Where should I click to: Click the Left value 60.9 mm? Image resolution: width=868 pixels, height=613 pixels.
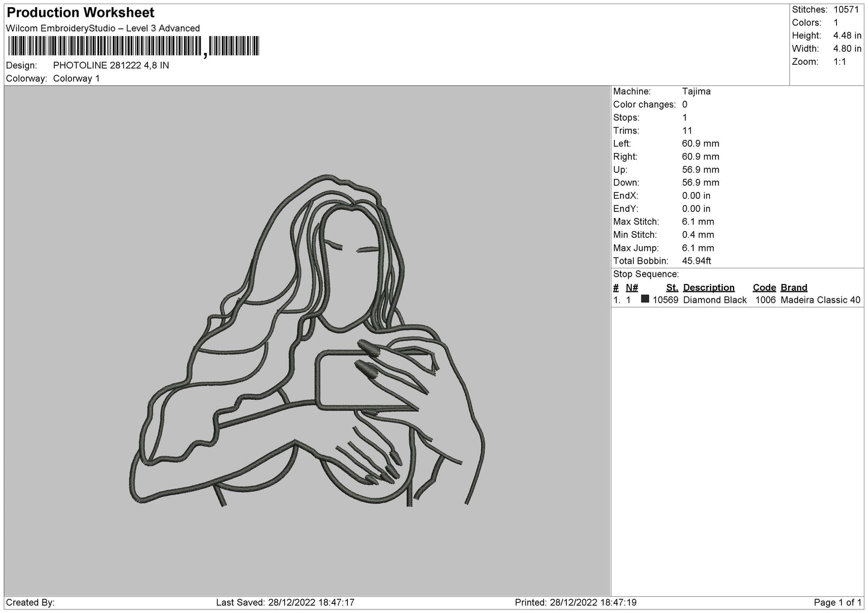pyautogui.click(x=700, y=143)
